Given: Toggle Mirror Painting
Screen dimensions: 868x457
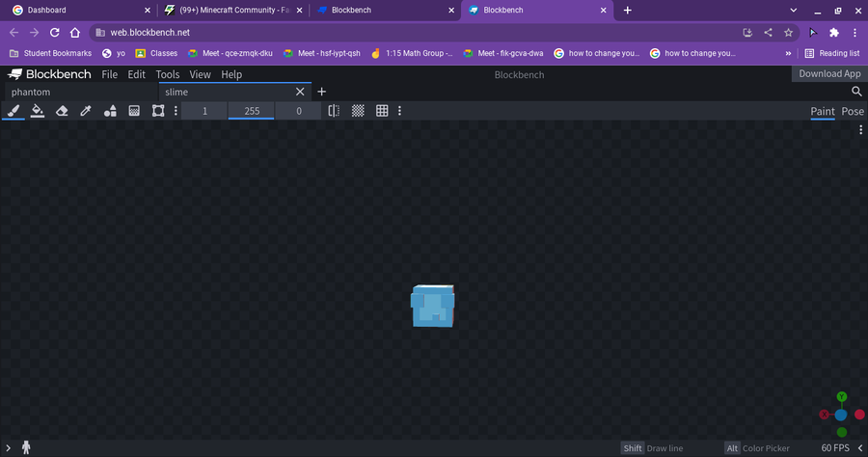Looking at the screenshot, I should tap(334, 111).
